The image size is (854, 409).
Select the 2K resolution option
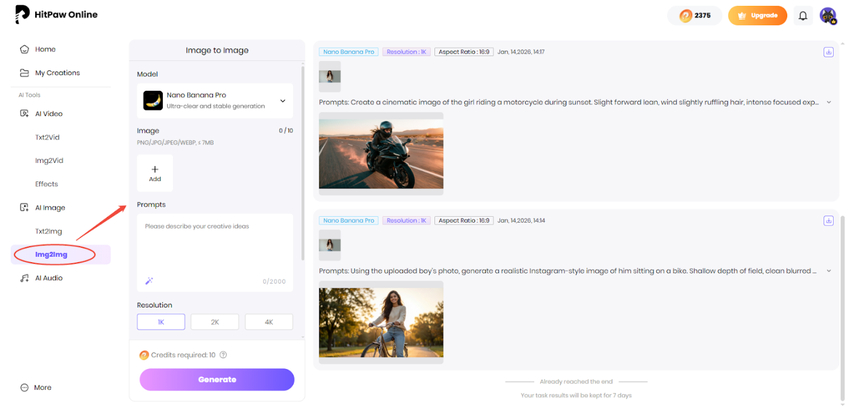pyautogui.click(x=215, y=322)
